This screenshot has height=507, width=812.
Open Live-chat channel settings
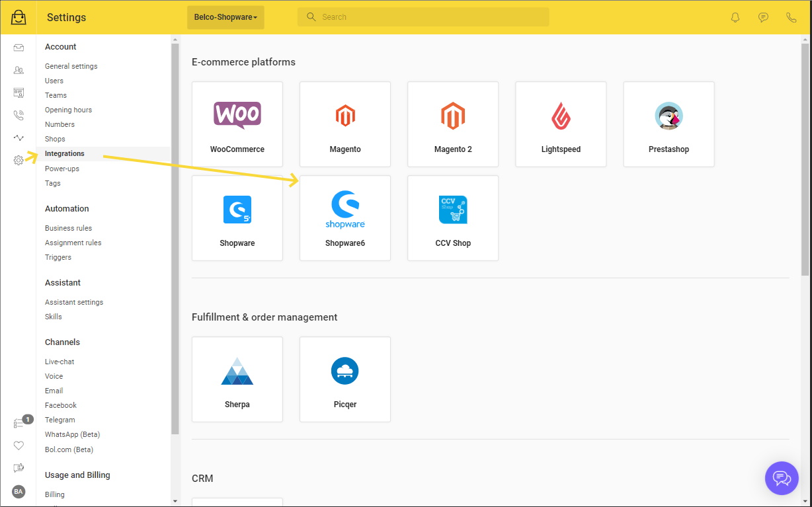point(60,362)
